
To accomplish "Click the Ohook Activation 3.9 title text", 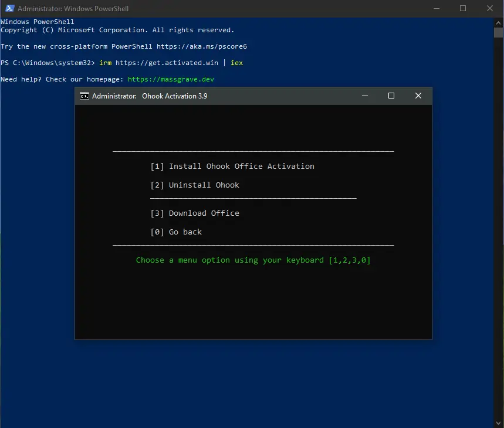I will (174, 96).
